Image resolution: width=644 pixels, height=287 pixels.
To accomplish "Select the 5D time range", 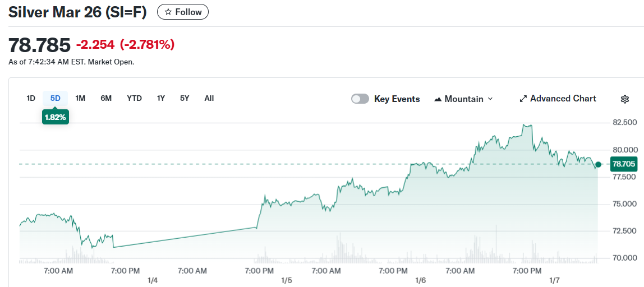I will [x=55, y=98].
